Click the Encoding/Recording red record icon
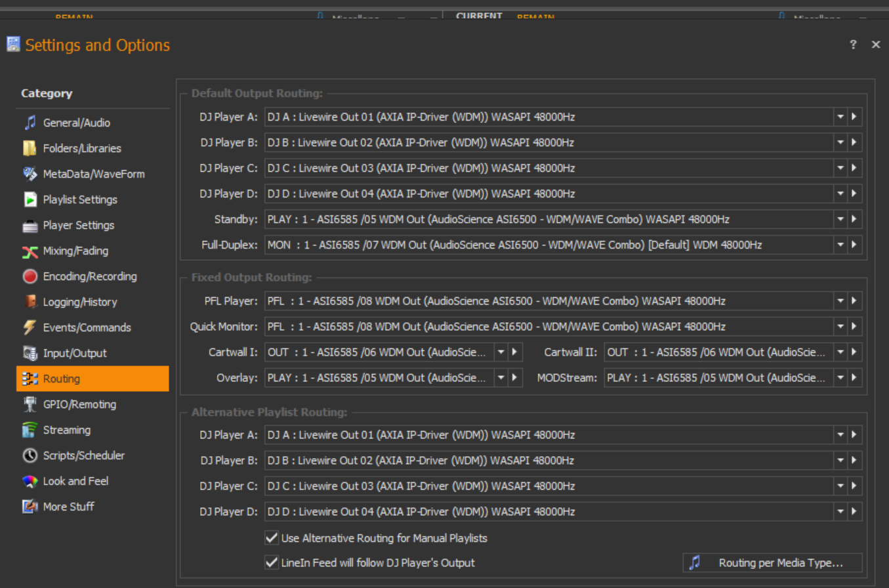The height and width of the screenshot is (588, 889). tap(30, 276)
